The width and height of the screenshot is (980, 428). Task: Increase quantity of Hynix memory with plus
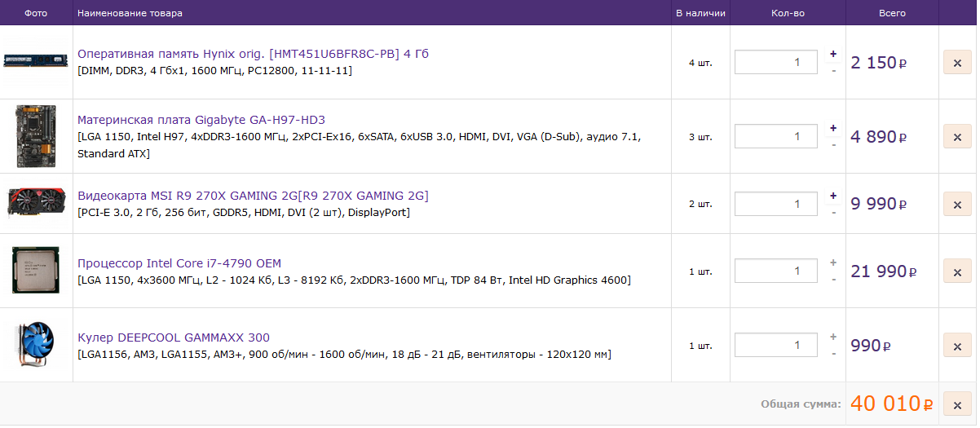pyautogui.click(x=833, y=55)
